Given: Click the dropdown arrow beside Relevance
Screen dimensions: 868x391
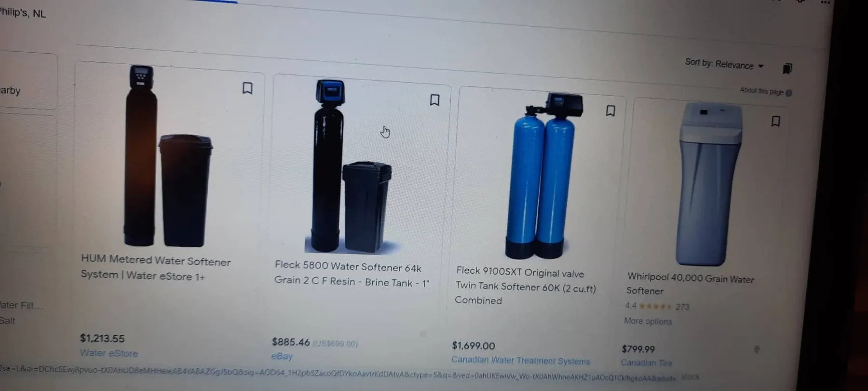Looking at the screenshot, I should pyautogui.click(x=760, y=66).
